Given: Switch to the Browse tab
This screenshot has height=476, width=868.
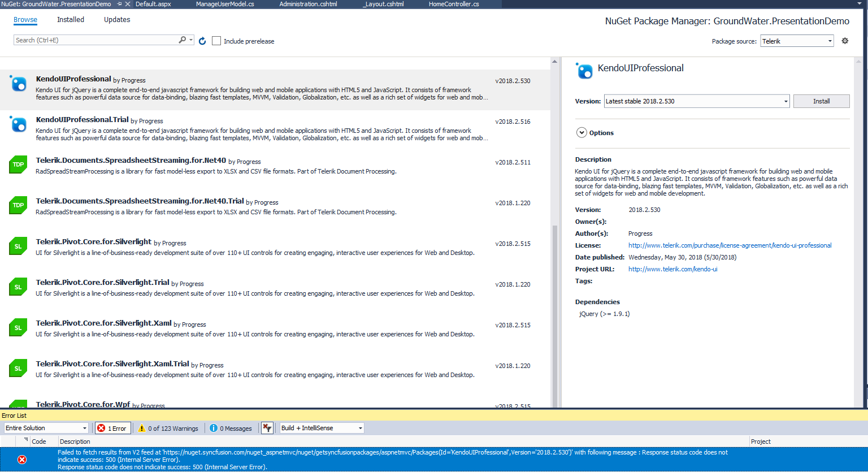Looking at the screenshot, I should click(x=25, y=20).
